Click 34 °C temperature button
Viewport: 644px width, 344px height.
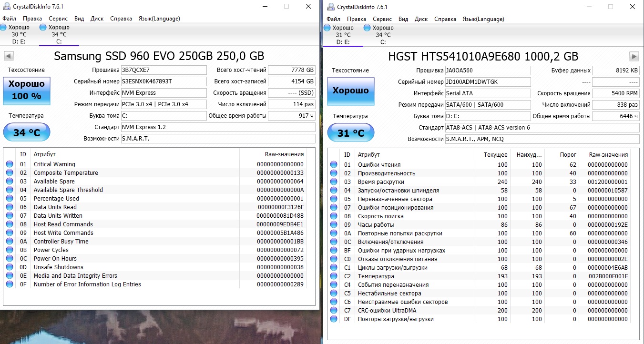pos(26,132)
